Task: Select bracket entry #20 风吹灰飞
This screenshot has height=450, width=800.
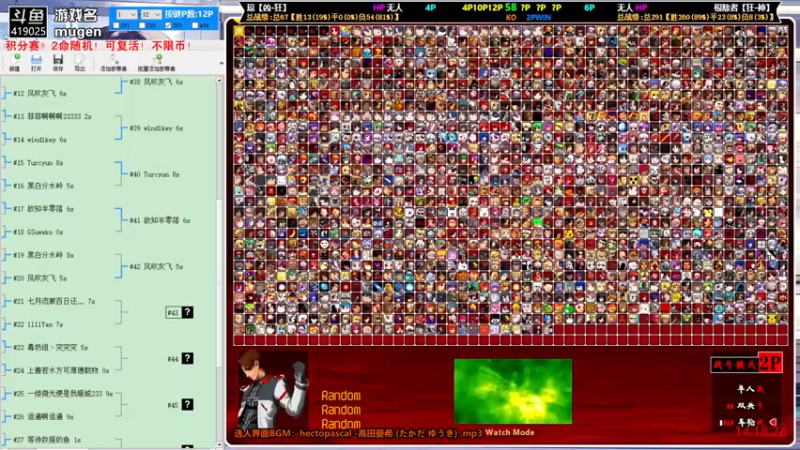Action: [40, 278]
